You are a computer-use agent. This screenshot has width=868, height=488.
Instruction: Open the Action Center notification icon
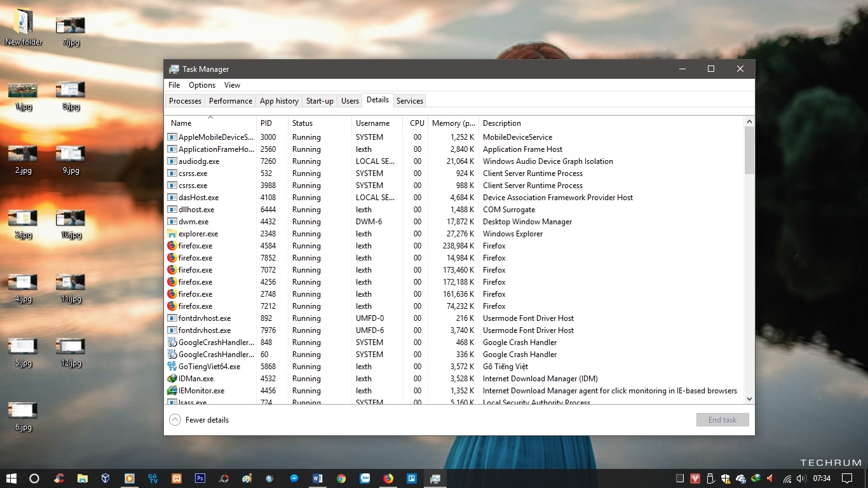coord(846,478)
